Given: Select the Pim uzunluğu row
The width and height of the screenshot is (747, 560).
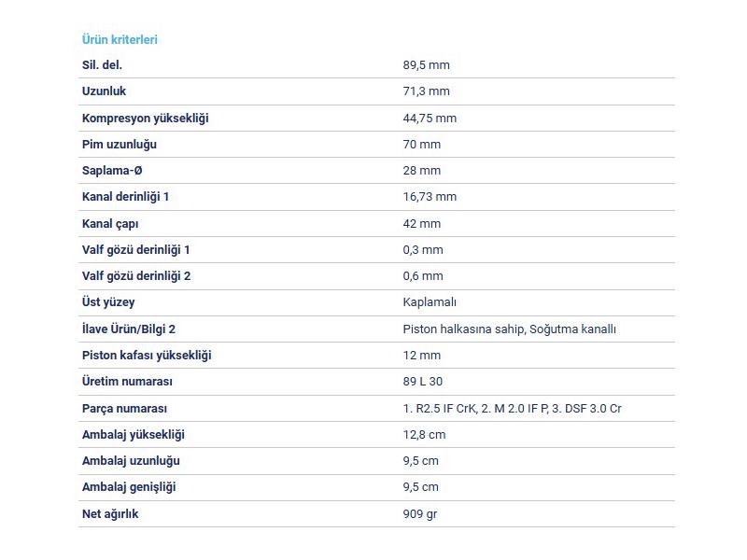Looking at the screenshot, I should 376,145.
